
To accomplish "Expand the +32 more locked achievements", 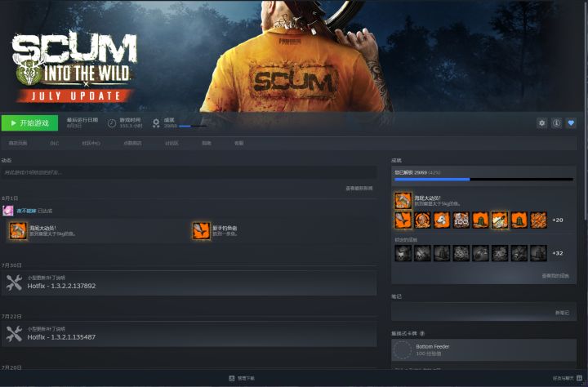I will click(x=558, y=253).
